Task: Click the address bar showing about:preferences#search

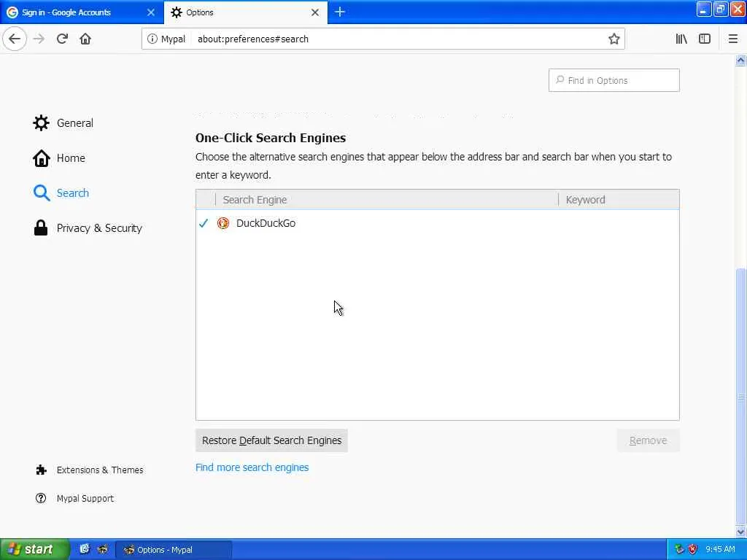Action: 383,39
